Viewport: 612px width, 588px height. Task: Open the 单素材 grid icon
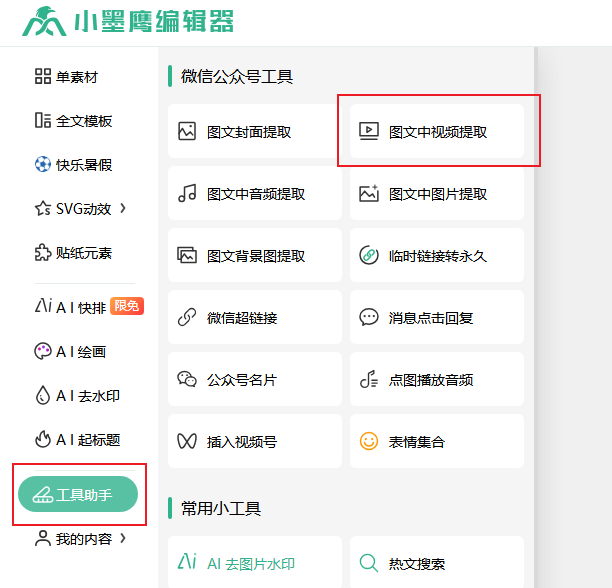[x=43, y=76]
